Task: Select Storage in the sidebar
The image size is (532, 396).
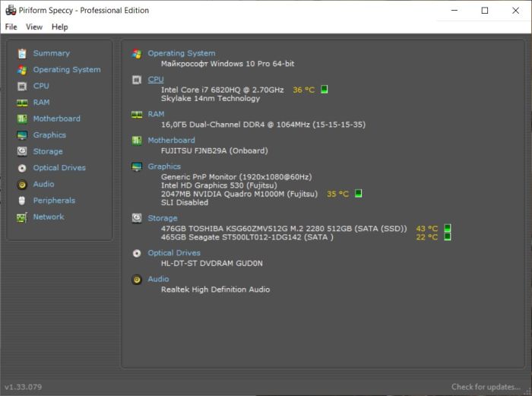Action: 48,151
